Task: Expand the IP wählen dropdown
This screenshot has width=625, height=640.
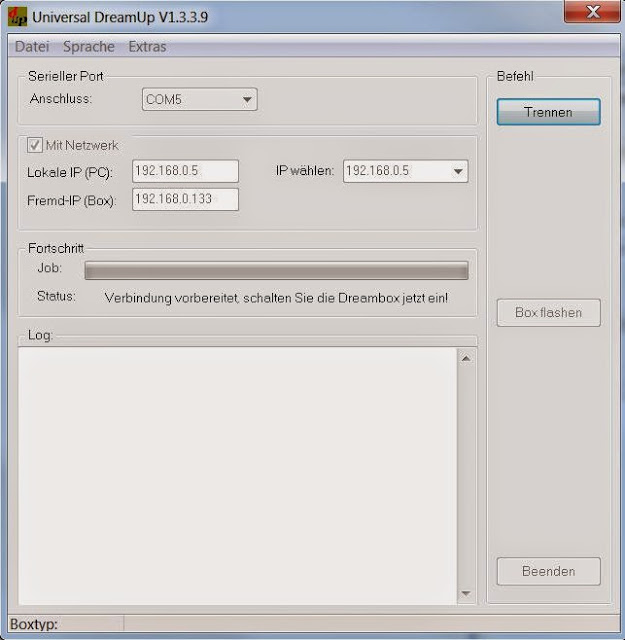Action: pos(405,171)
